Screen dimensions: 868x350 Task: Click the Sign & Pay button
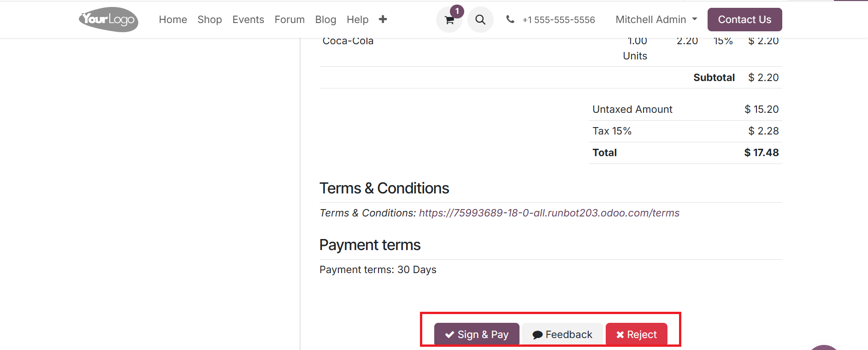pos(477,334)
